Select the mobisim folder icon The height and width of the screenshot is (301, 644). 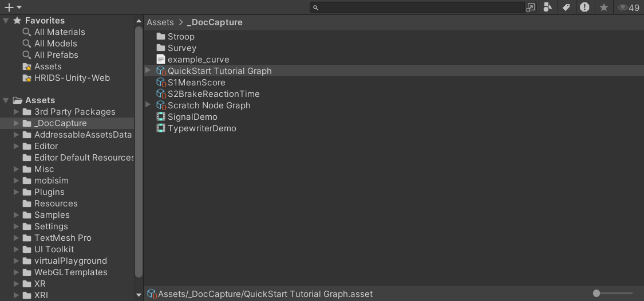(27, 181)
